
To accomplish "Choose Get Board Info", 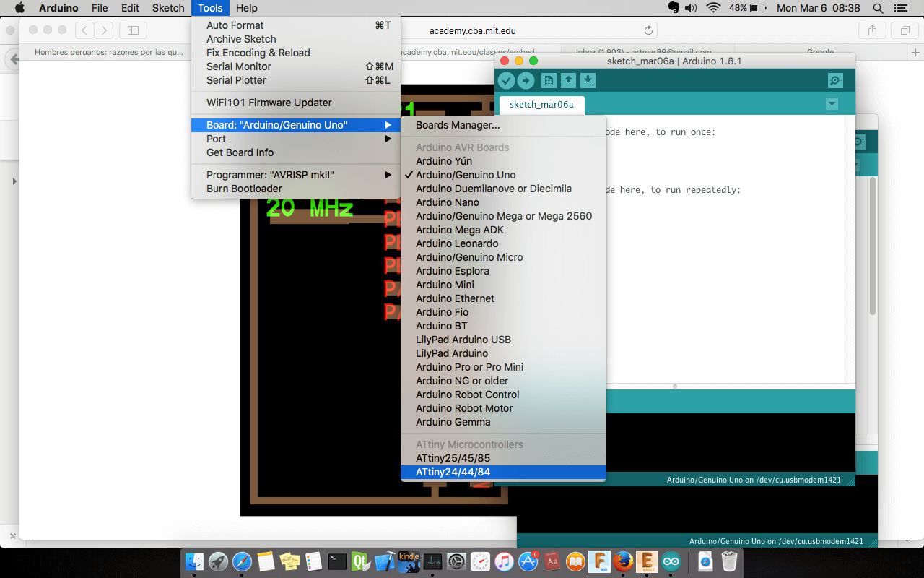I will pyautogui.click(x=296, y=152).
